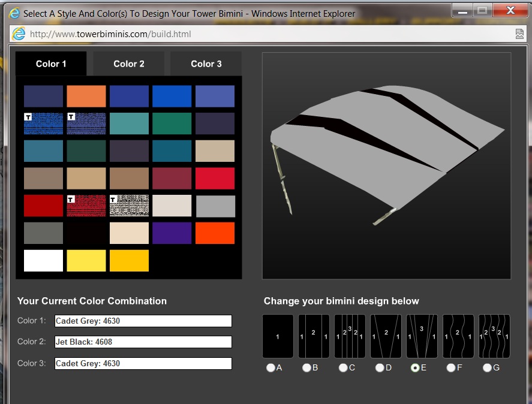Pick the white textured swatch marked T
This screenshot has height=404, width=532.
pyautogui.click(x=129, y=206)
